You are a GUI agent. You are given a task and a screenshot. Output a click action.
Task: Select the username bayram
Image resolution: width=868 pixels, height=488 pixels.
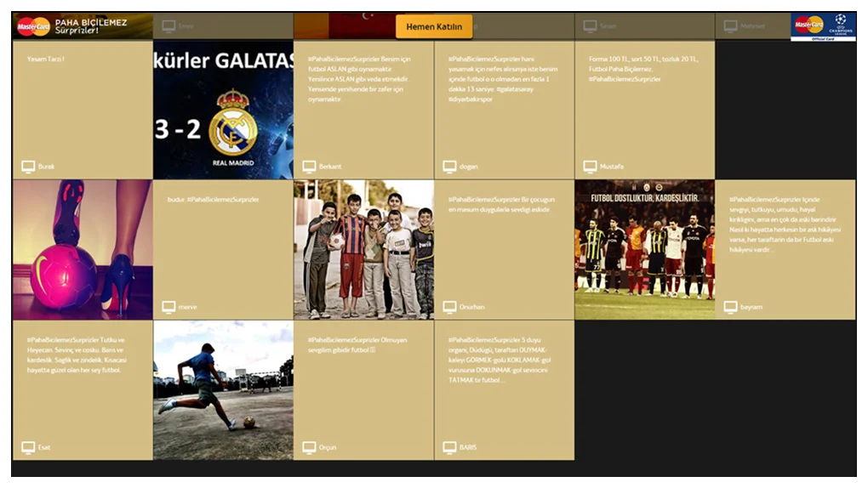pyautogui.click(x=751, y=307)
